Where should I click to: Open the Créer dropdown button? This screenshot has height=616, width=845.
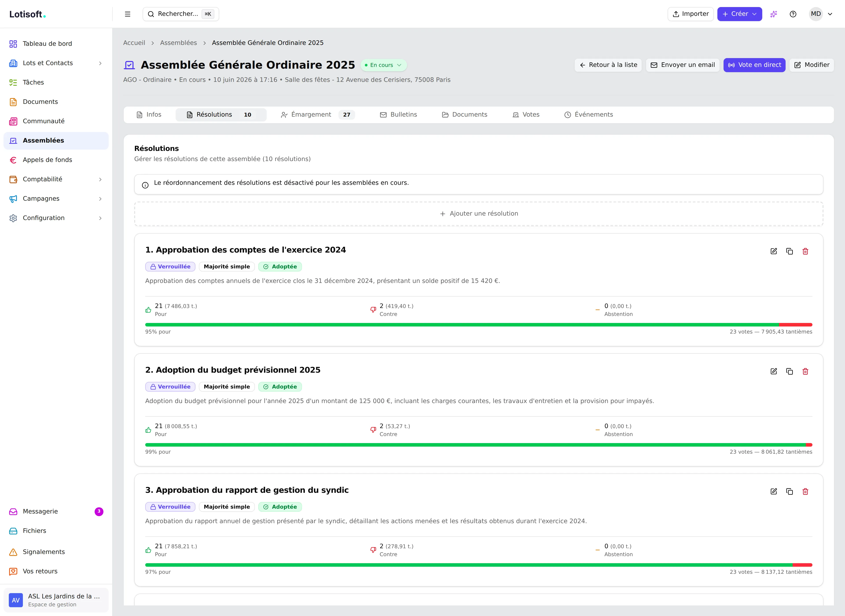[739, 14]
